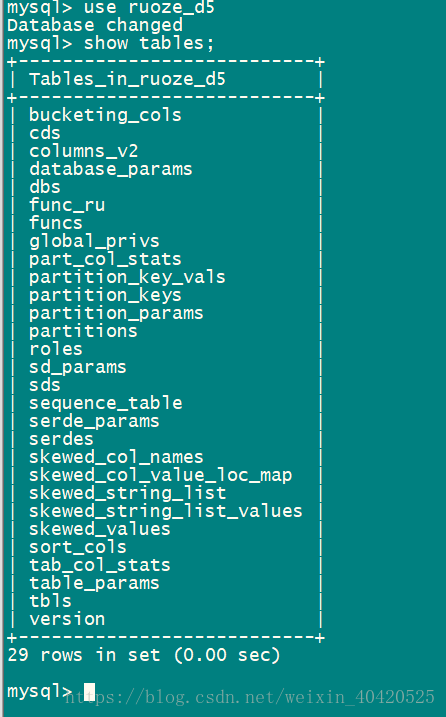
Task: Select the dbs table name
Action: click(x=45, y=187)
